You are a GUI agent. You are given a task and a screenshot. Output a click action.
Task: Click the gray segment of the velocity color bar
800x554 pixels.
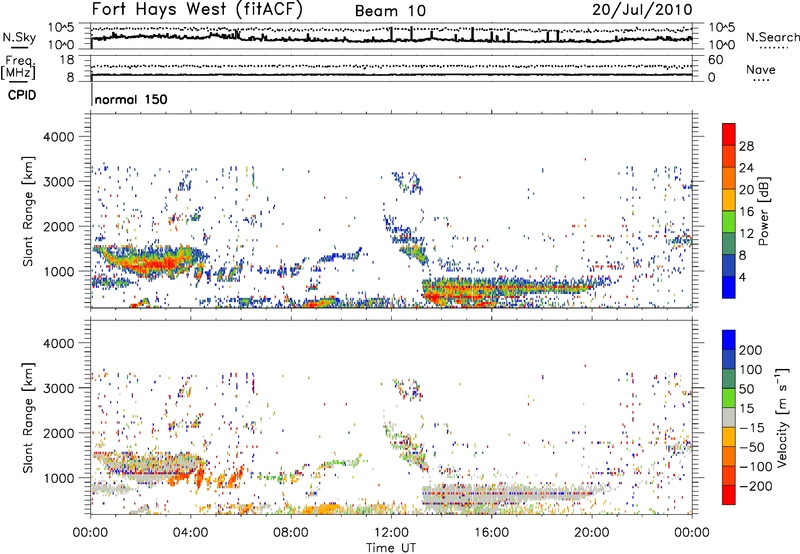click(x=729, y=417)
